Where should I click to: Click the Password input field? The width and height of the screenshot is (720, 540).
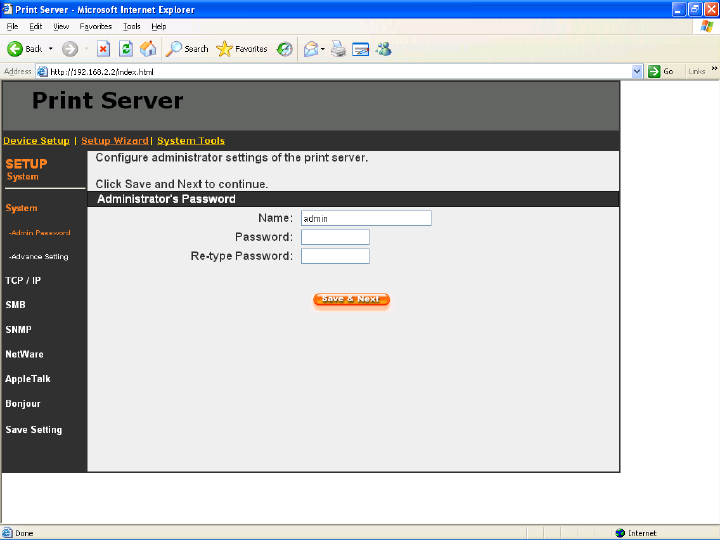(x=335, y=237)
